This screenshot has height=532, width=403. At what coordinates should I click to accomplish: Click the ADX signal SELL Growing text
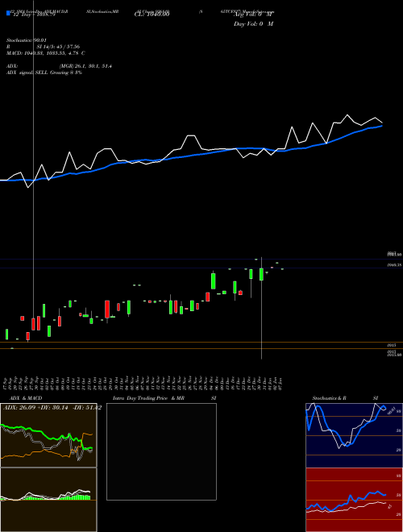(x=44, y=73)
